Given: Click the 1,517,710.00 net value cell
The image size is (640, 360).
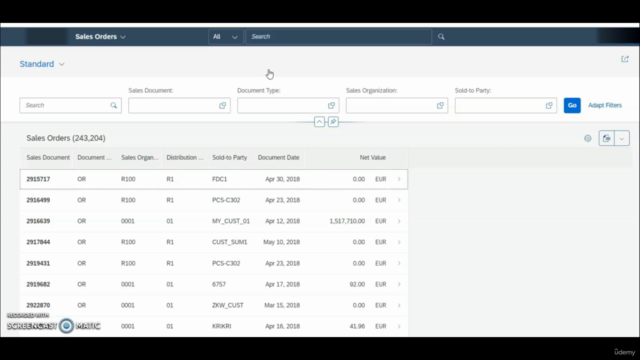Looking at the screenshot, I should point(347,221).
